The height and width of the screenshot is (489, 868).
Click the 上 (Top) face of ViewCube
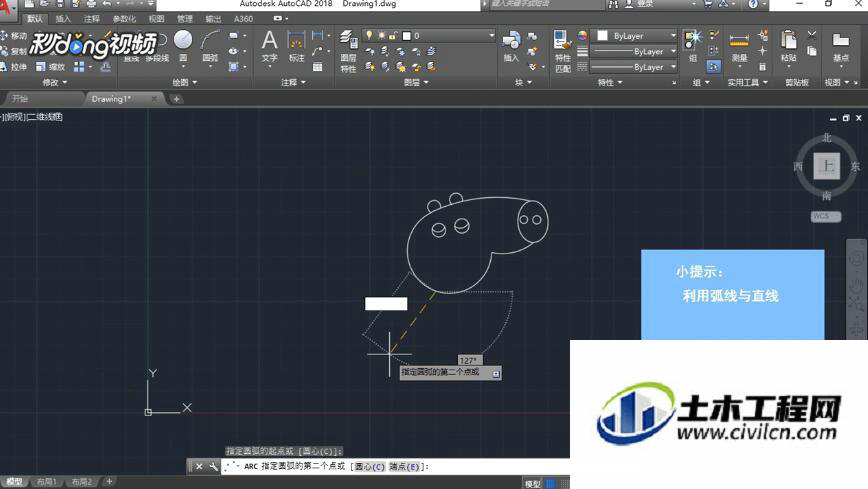pyautogui.click(x=826, y=165)
